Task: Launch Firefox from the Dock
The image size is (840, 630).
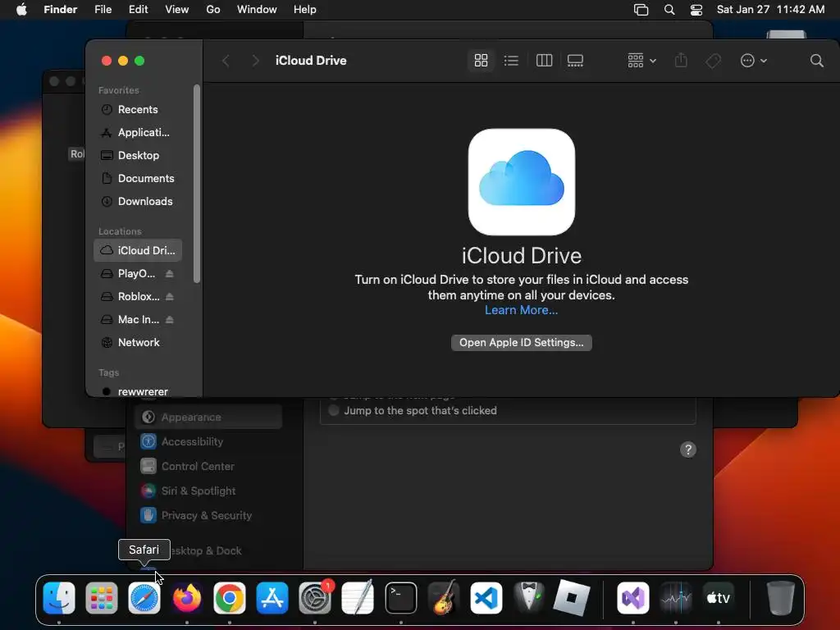Action: tap(187, 598)
